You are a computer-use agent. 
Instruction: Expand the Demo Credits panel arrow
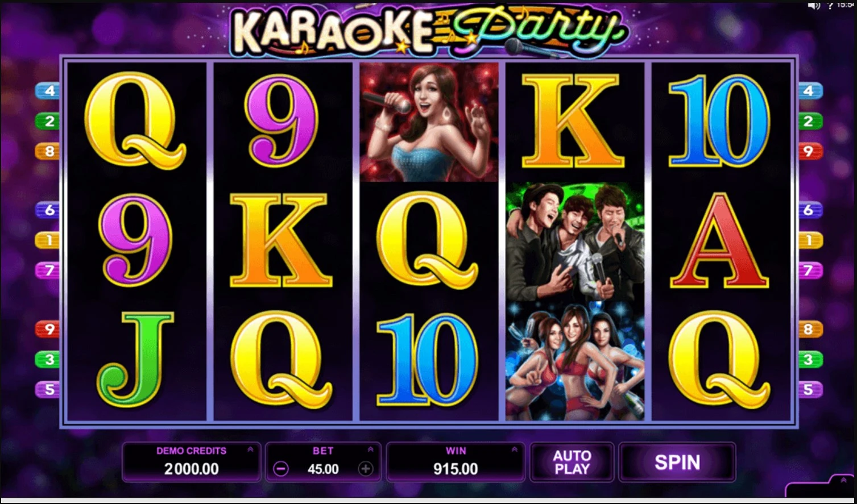pos(250,449)
